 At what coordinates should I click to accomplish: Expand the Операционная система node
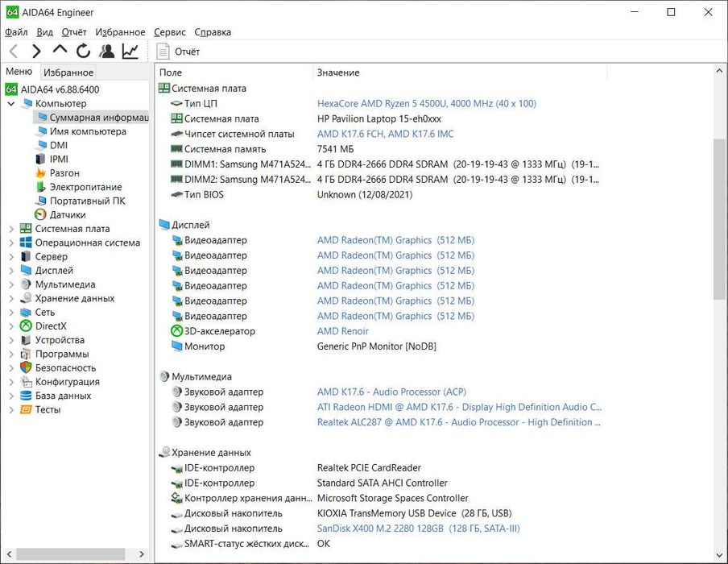[11, 243]
